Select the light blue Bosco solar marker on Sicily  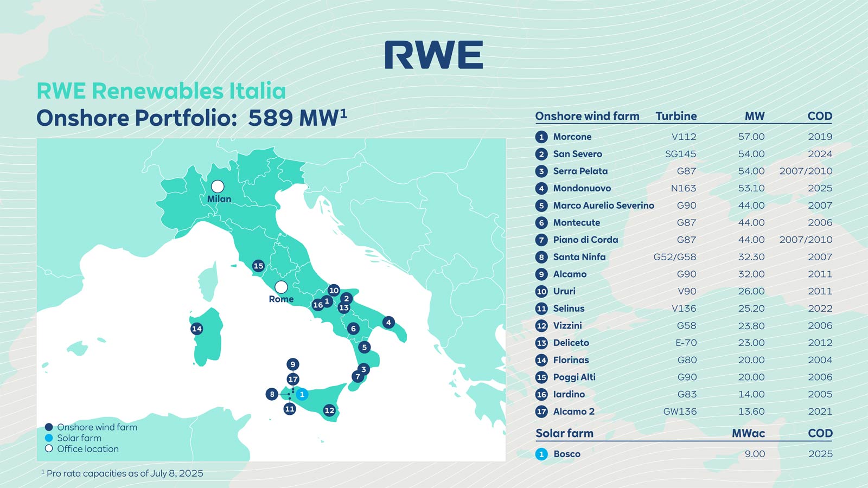pyautogui.click(x=302, y=395)
